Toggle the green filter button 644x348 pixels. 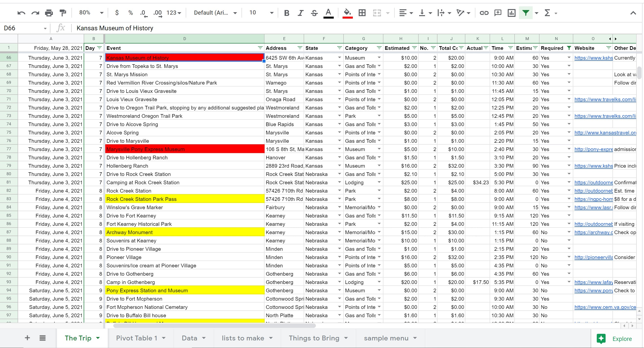[526, 13]
